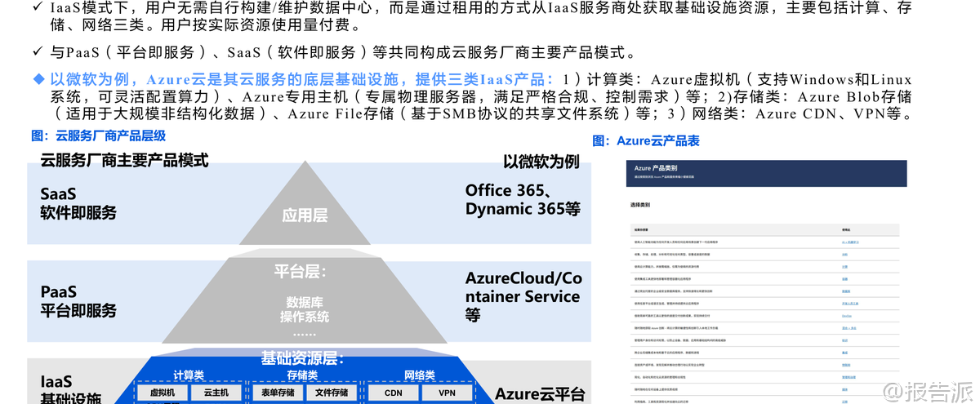
Task: Click the checkmark bullet before 与PaaS
Action: pos(38,51)
